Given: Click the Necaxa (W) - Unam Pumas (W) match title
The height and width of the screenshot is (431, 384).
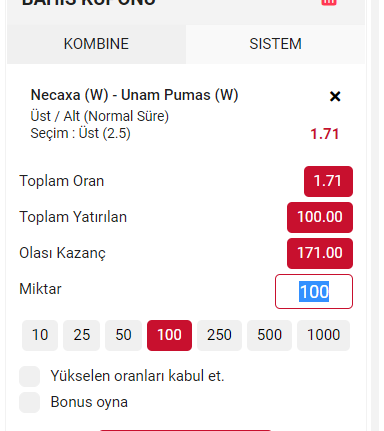Looking at the screenshot, I should click(134, 95).
